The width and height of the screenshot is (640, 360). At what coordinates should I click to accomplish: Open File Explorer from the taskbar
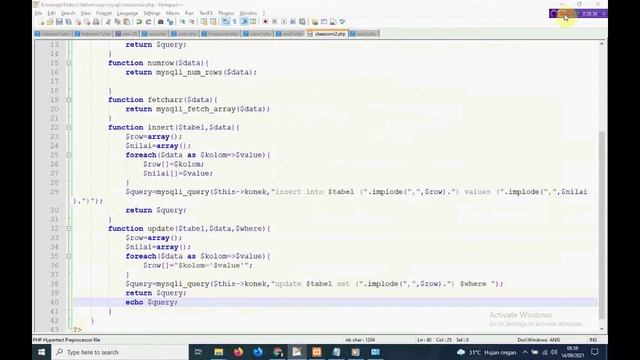coord(218,352)
